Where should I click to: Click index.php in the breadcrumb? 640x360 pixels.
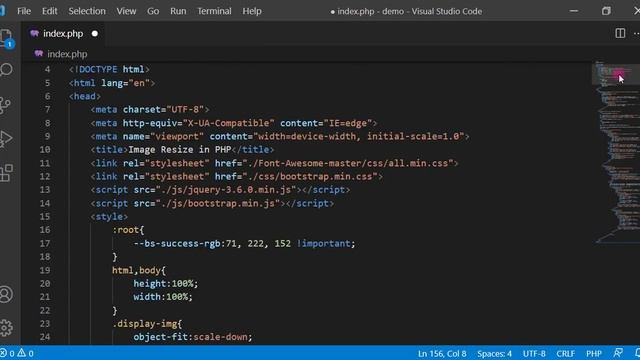(67, 54)
